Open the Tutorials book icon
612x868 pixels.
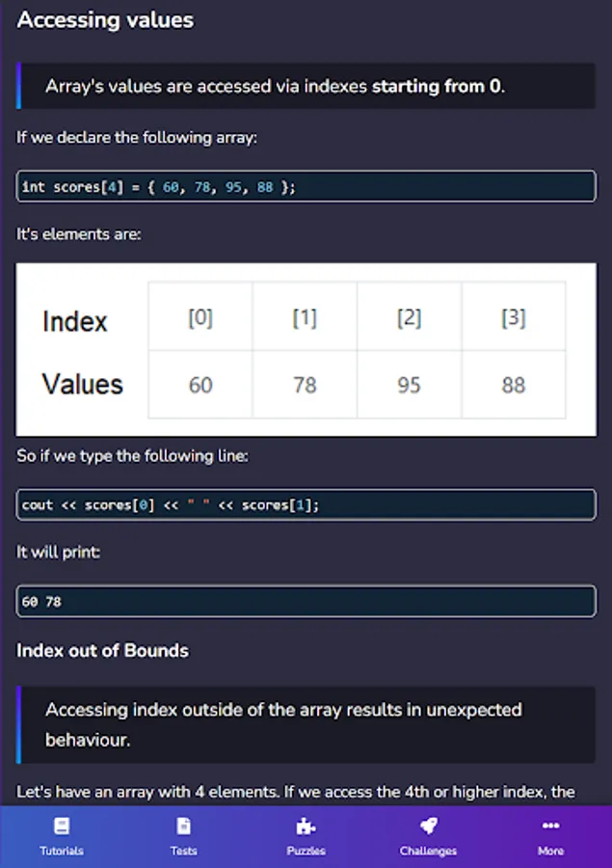pos(62,826)
